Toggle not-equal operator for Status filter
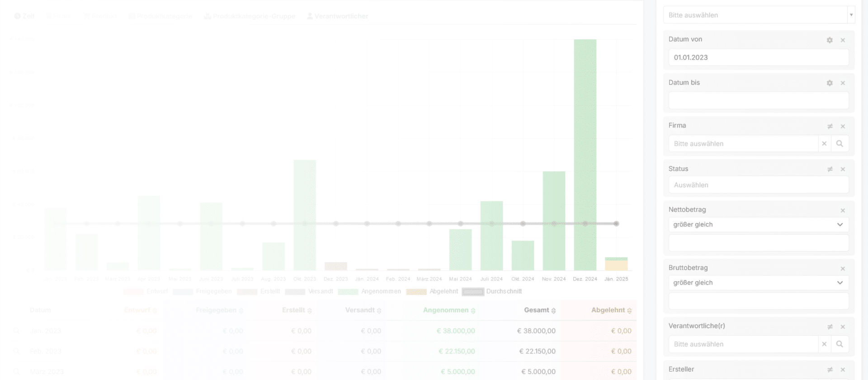 pos(830,169)
